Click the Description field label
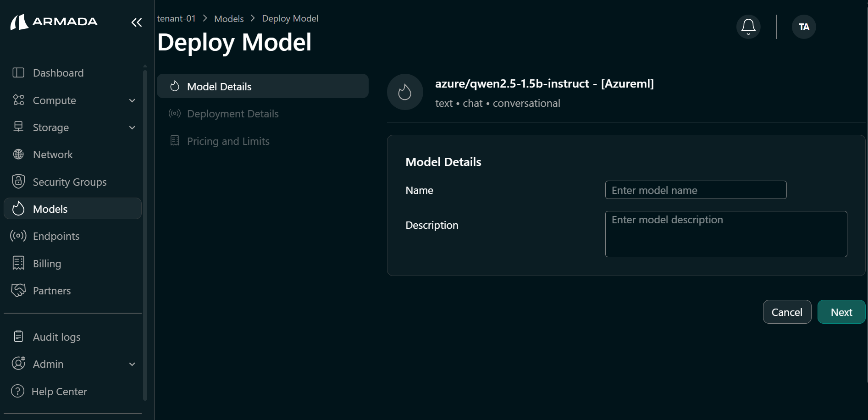The image size is (868, 420). [431, 225]
